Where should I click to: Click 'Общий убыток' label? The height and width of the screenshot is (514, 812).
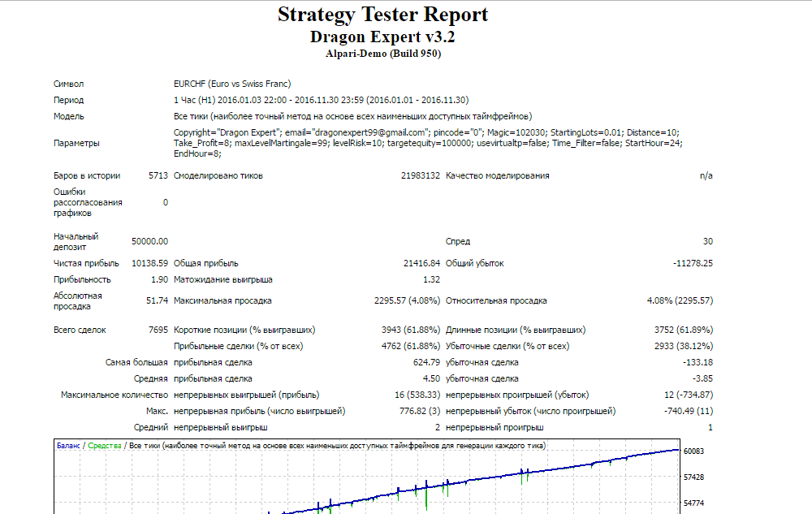tap(475, 263)
